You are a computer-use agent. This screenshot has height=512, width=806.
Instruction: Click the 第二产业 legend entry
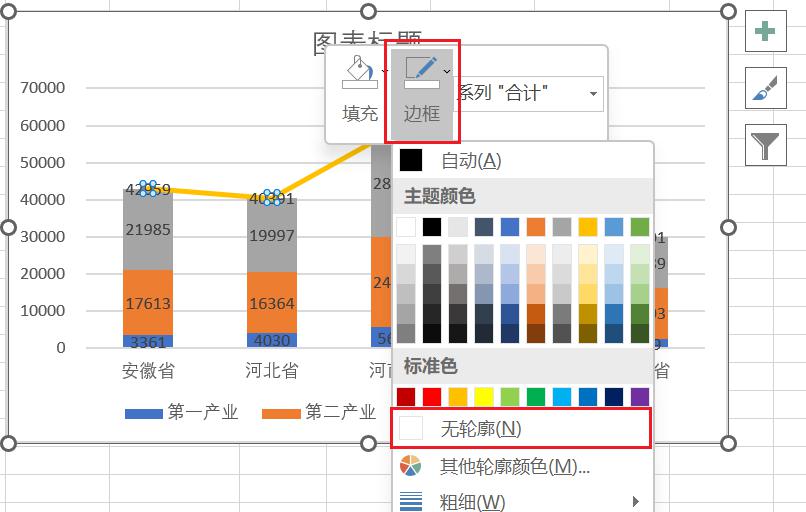(x=319, y=412)
